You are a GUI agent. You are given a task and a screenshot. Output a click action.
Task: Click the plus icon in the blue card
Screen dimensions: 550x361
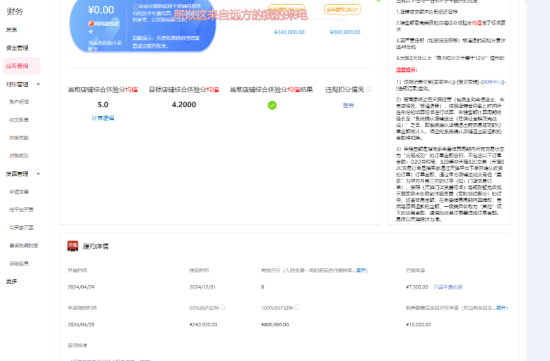click(x=90, y=32)
